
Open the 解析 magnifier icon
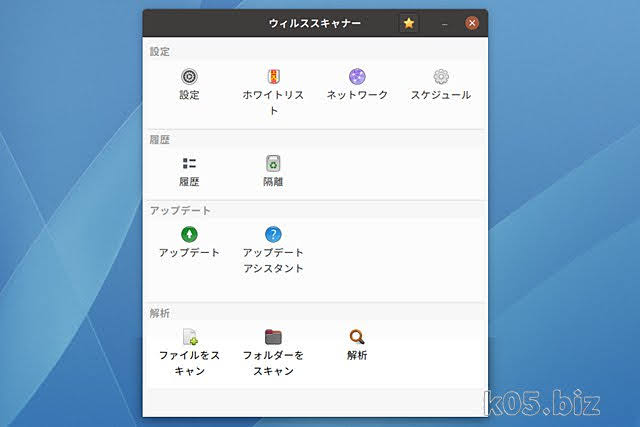357,337
